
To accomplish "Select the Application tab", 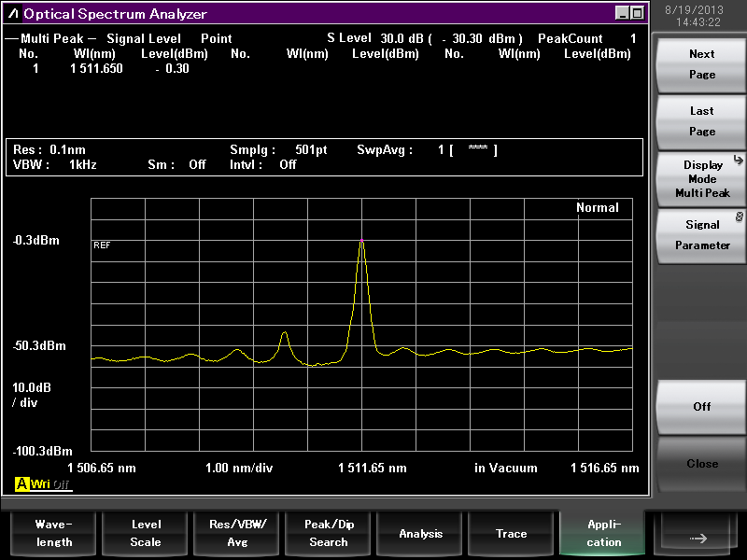I will 603,534.
